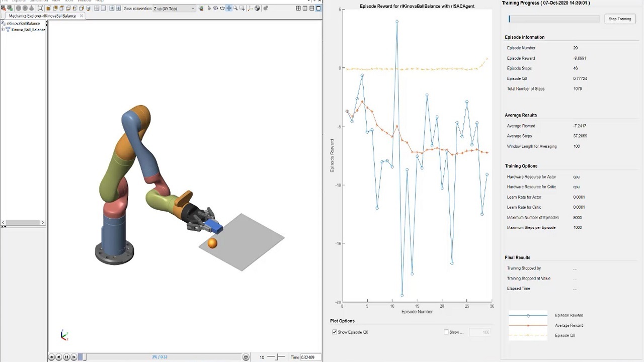Select rlKinovaBallBalance in the model tree
Screen dimensions: 644x362
click(x=23, y=24)
